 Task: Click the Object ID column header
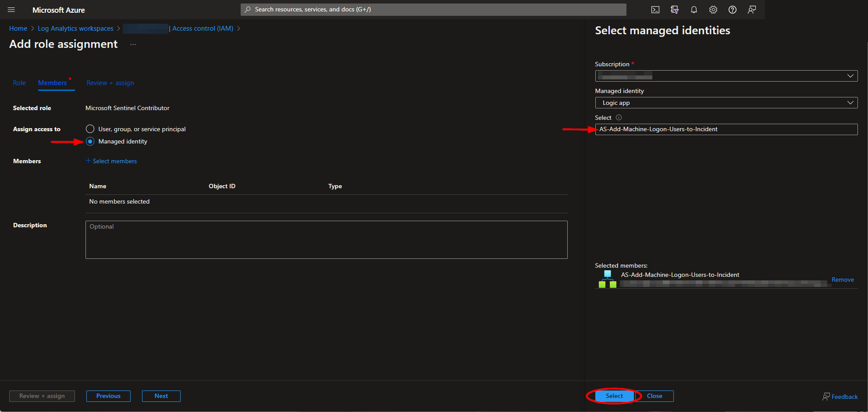click(222, 186)
